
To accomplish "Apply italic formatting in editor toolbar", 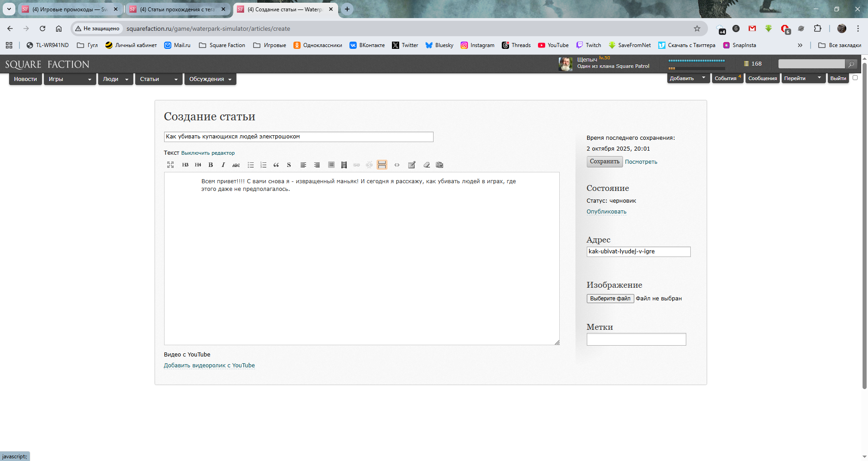I will click(223, 165).
